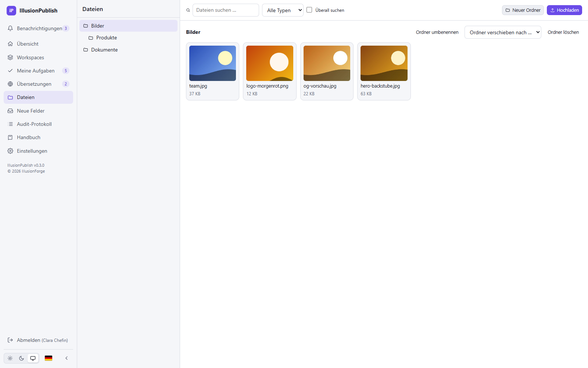
Task: Click folder icon next to Dokumente
Action: coord(86,50)
